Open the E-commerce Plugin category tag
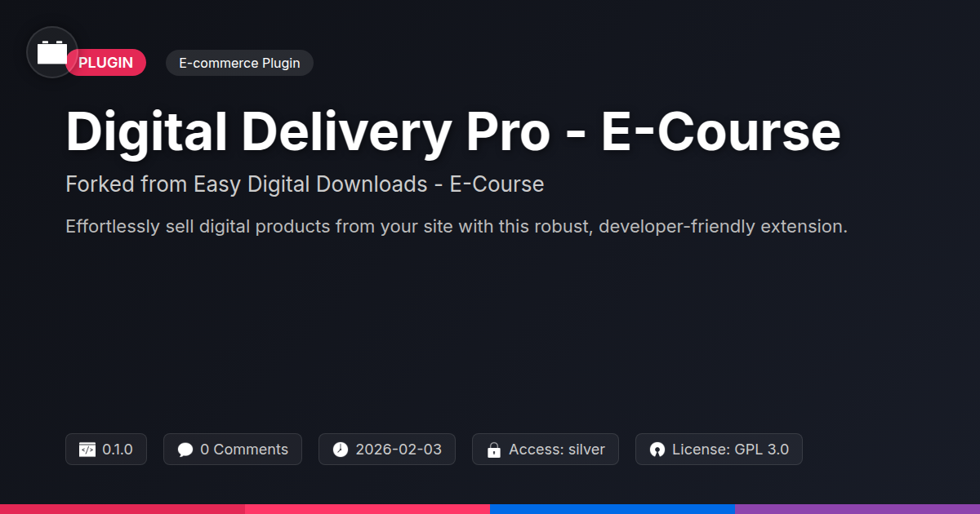Viewport: 980px width, 514px height. (239, 63)
